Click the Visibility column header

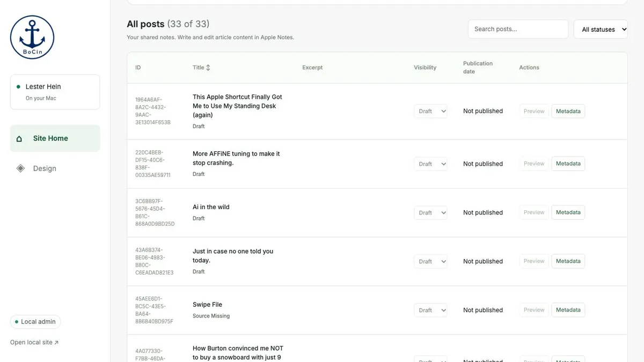[x=425, y=68]
